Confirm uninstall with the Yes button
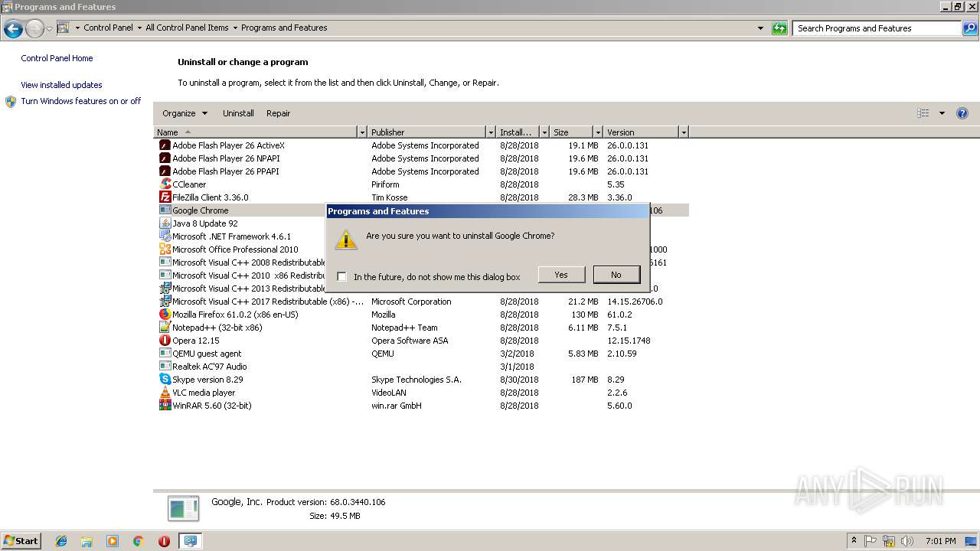 click(x=561, y=275)
